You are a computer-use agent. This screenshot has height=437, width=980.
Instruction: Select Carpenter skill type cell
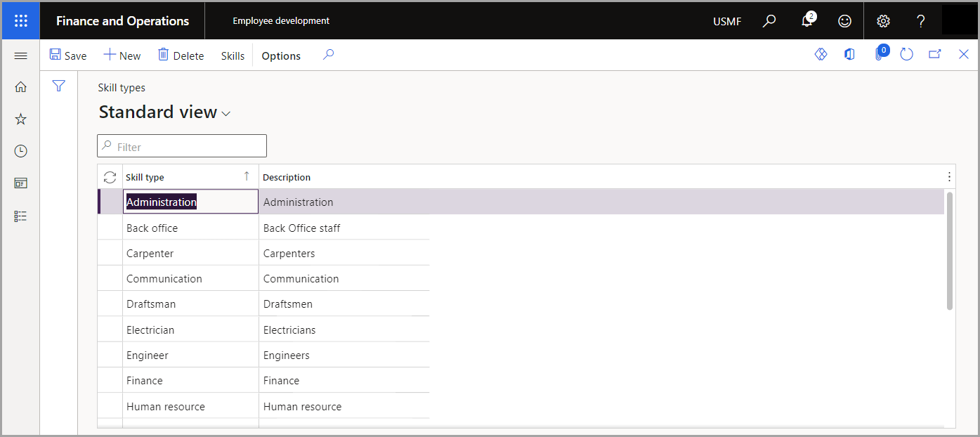coord(190,253)
